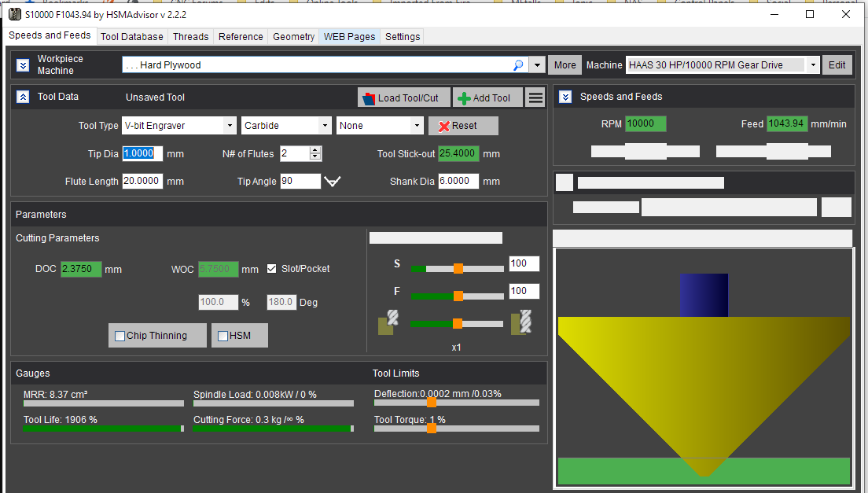Open the Threads tab
The width and height of the screenshot is (868, 493).
tap(190, 36)
